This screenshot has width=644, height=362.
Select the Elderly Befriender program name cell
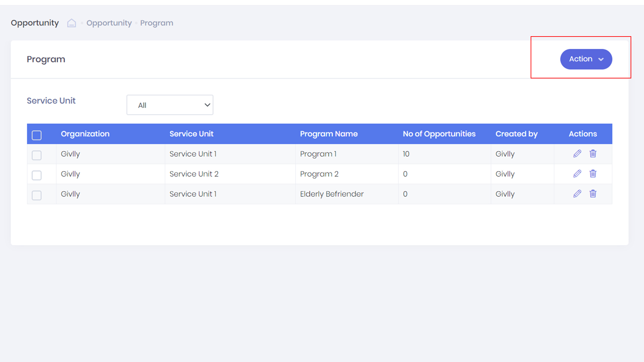tap(331, 194)
